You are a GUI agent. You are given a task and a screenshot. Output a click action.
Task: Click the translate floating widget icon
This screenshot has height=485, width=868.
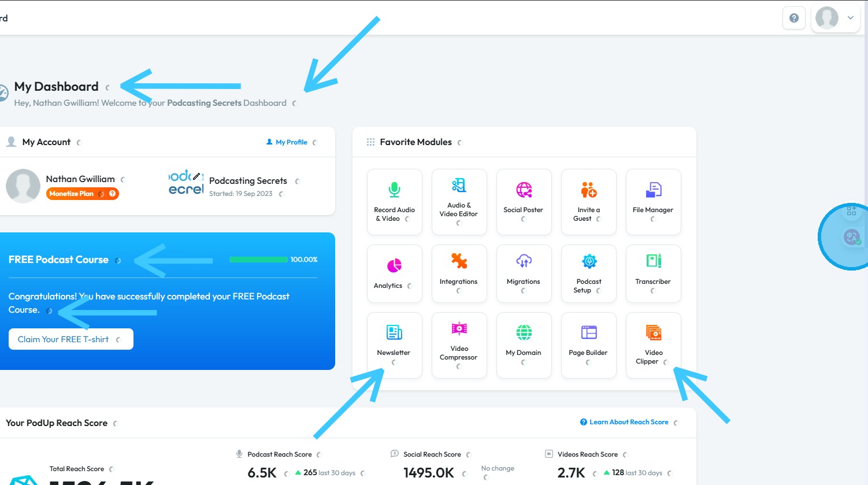pyautogui.click(x=851, y=236)
